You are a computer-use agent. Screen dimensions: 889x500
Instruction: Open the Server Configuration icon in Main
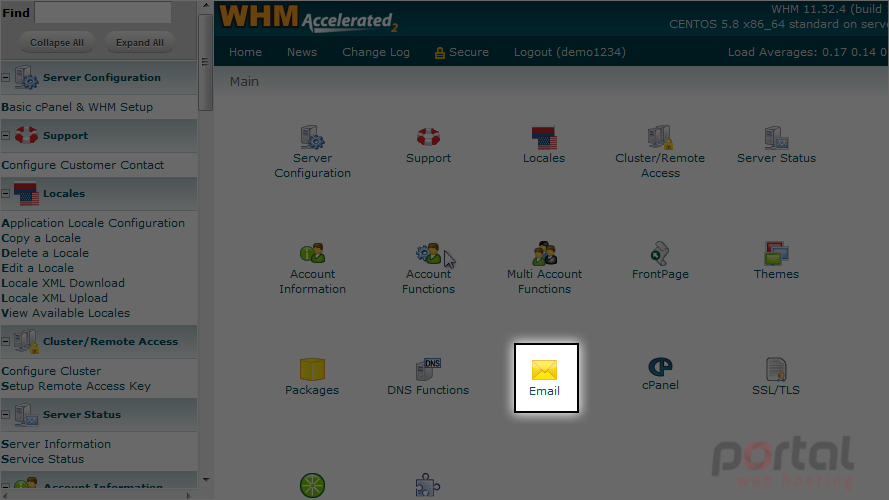pyautogui.click(x=312, y=138)
